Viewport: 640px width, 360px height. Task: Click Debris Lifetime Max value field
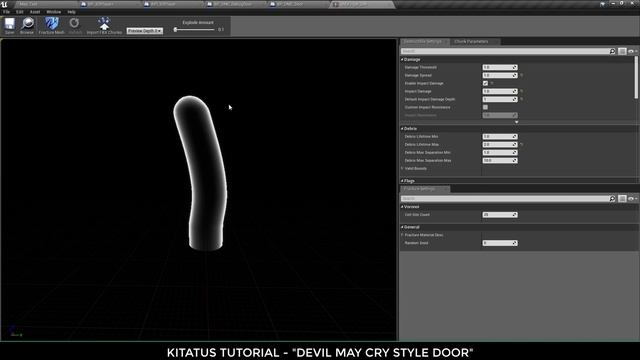(500, 144)
